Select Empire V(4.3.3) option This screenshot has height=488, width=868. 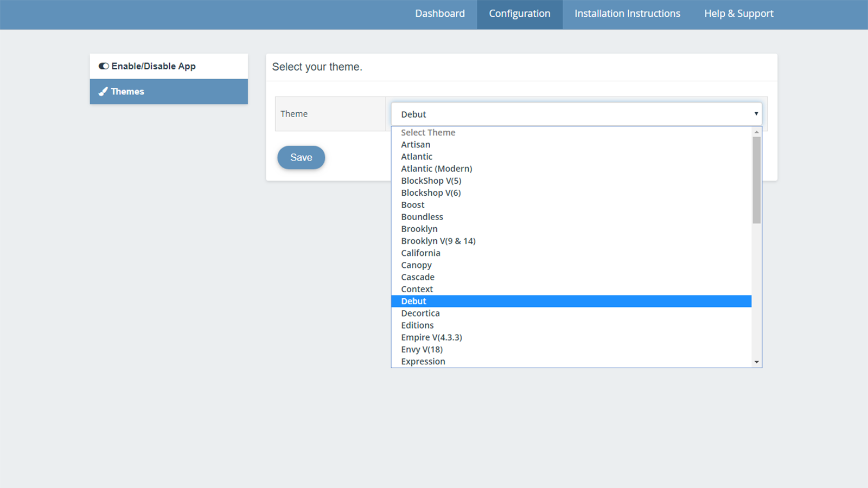571,337
